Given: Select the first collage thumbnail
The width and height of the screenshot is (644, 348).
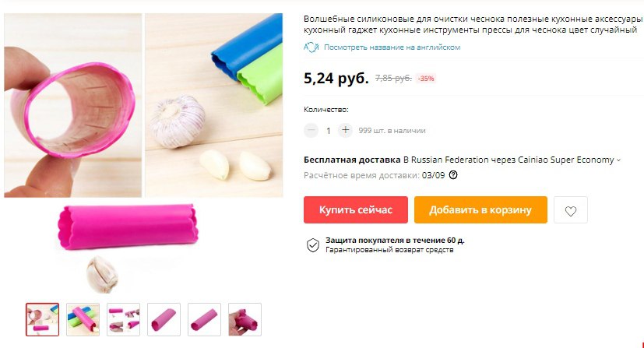Looking at the screenshot, I should pos(42,319).
